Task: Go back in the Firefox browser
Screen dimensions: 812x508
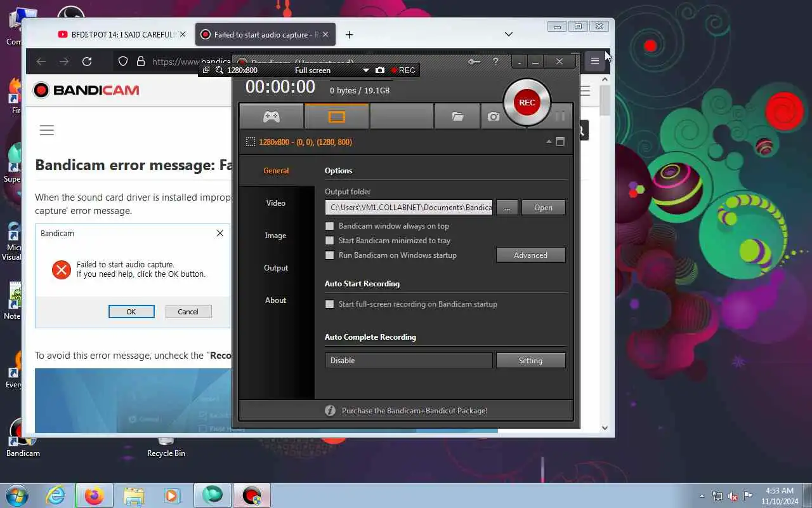Action: [x=41, y=62]
